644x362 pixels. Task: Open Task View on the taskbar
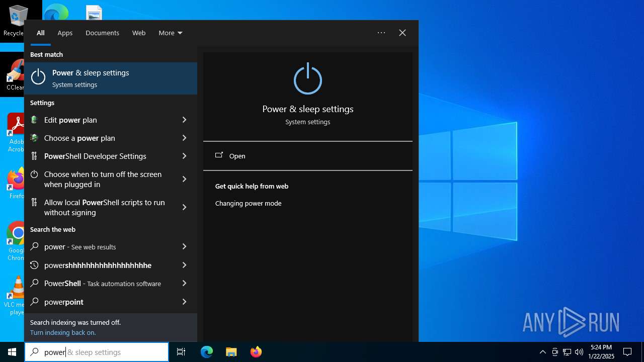[181, 352]
